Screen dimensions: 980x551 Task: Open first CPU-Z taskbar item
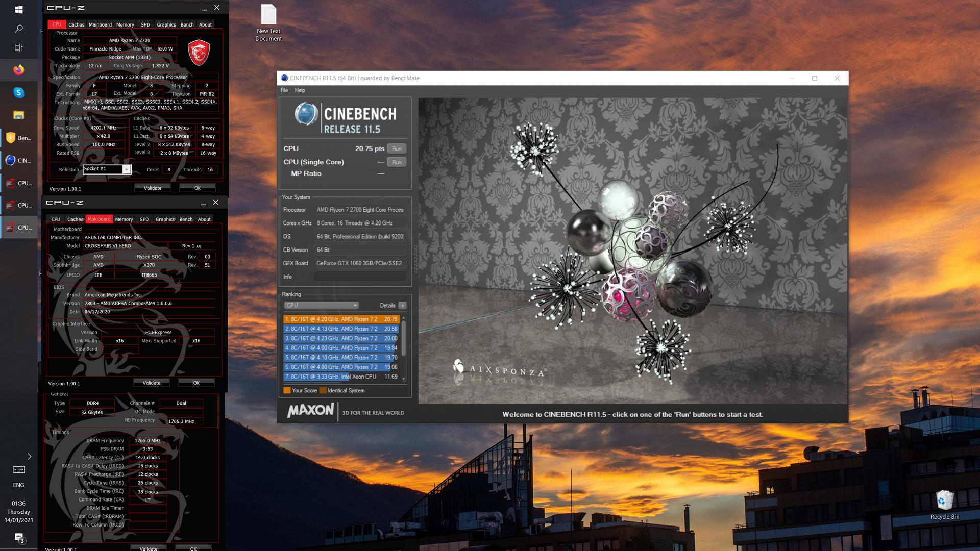(x=18, y=183)
